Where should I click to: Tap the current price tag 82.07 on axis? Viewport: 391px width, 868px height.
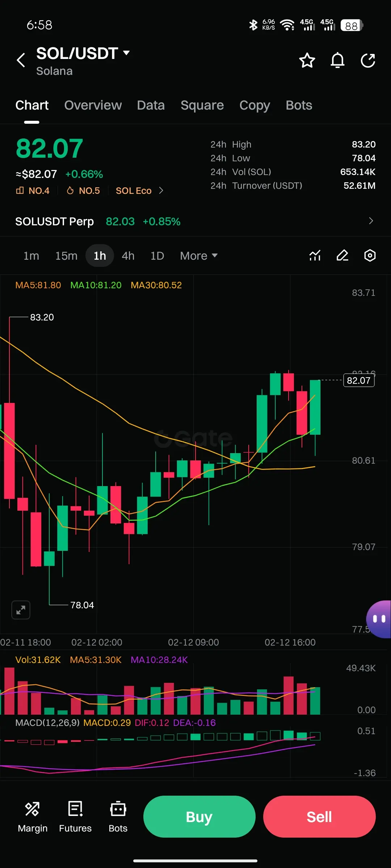tap(359, 380)
